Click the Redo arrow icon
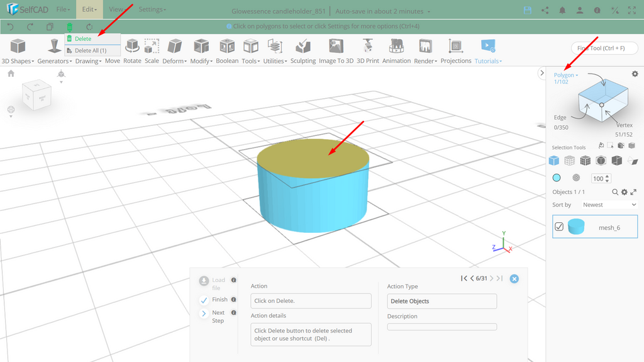The image size is (644, 362). point(30,26)
